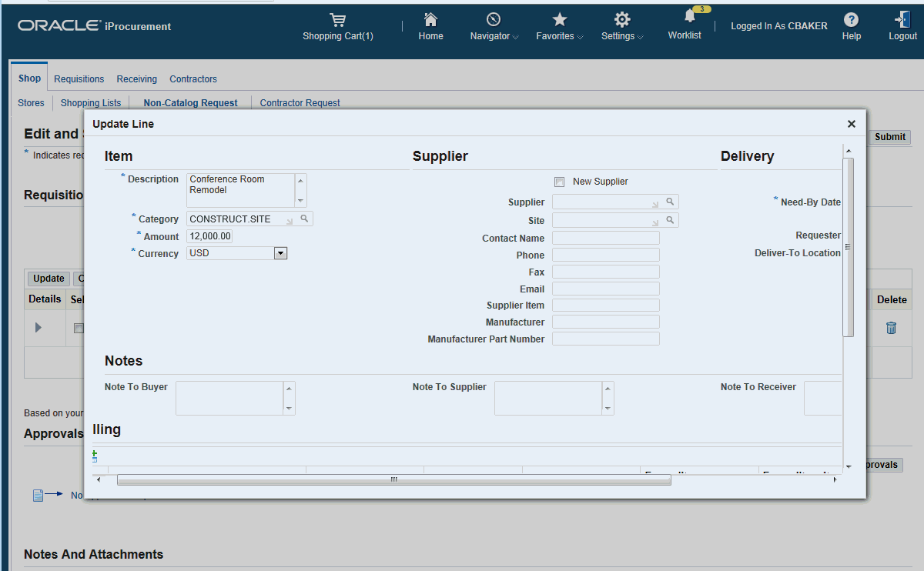Open the Stores subtab
924x571 pixels.
coord(31,103)
